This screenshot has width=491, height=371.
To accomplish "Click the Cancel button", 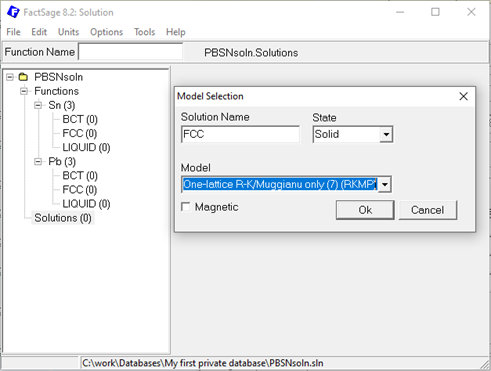I will point(427,210).
